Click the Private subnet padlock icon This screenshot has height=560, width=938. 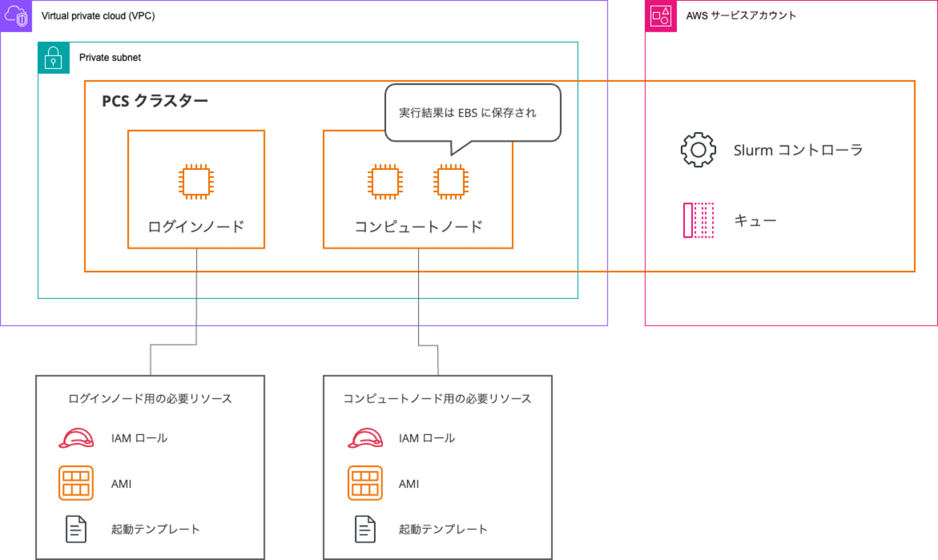[53, 58]
